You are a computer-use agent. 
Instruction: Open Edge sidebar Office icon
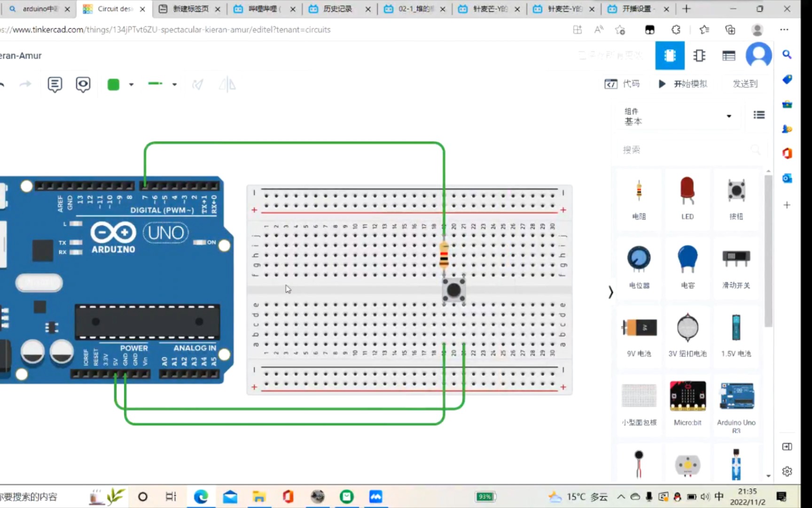click(x=787, y=154)
